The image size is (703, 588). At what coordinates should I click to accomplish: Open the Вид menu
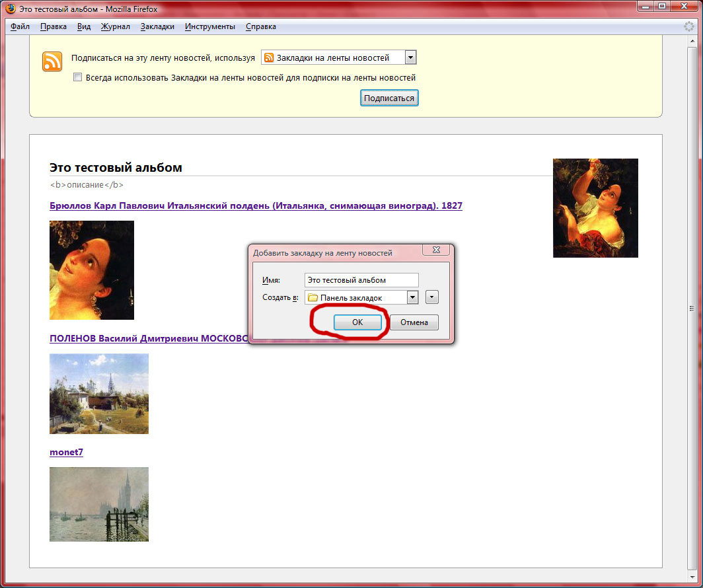(84, 26)
